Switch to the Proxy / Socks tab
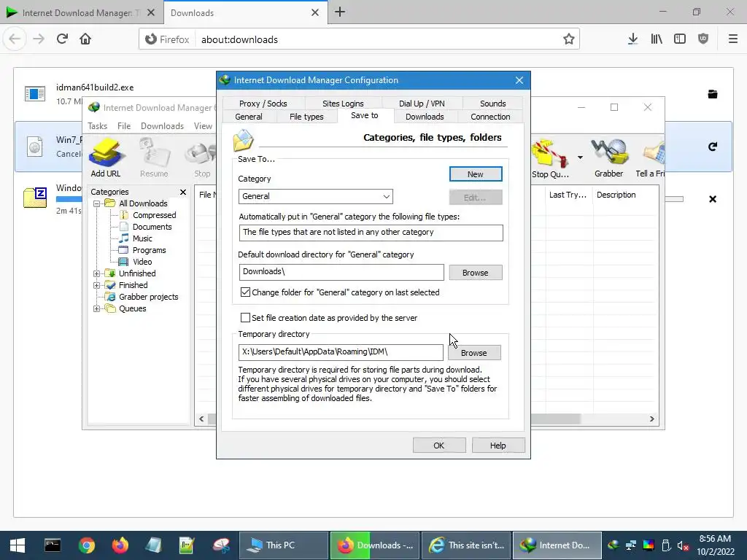The width and height of the screenshot is (747, 560). (263, 104)
